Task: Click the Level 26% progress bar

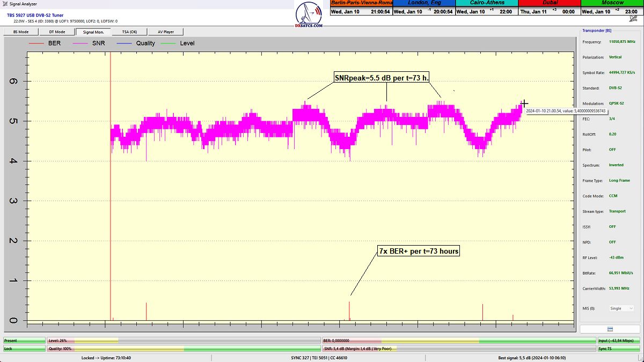Action: [183, 341]
